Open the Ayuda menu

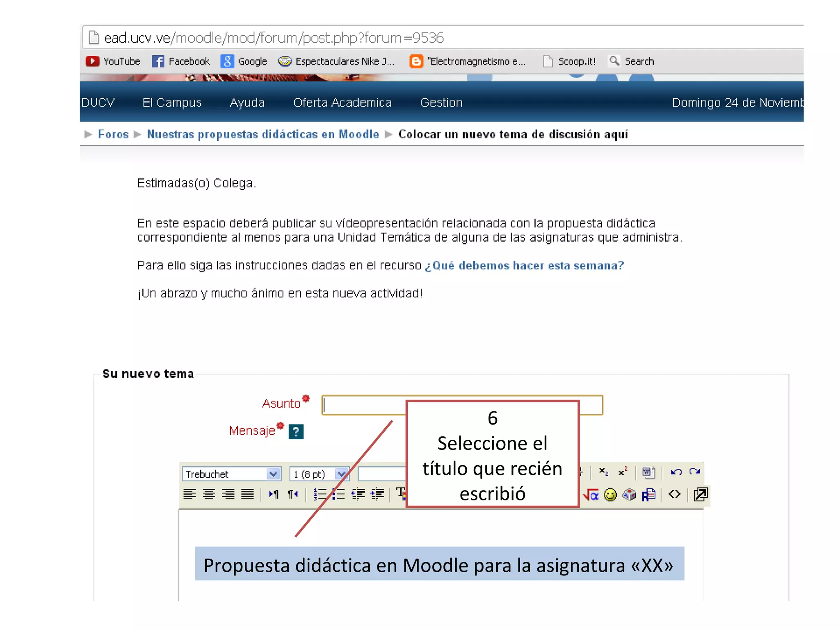pos(247,102)
